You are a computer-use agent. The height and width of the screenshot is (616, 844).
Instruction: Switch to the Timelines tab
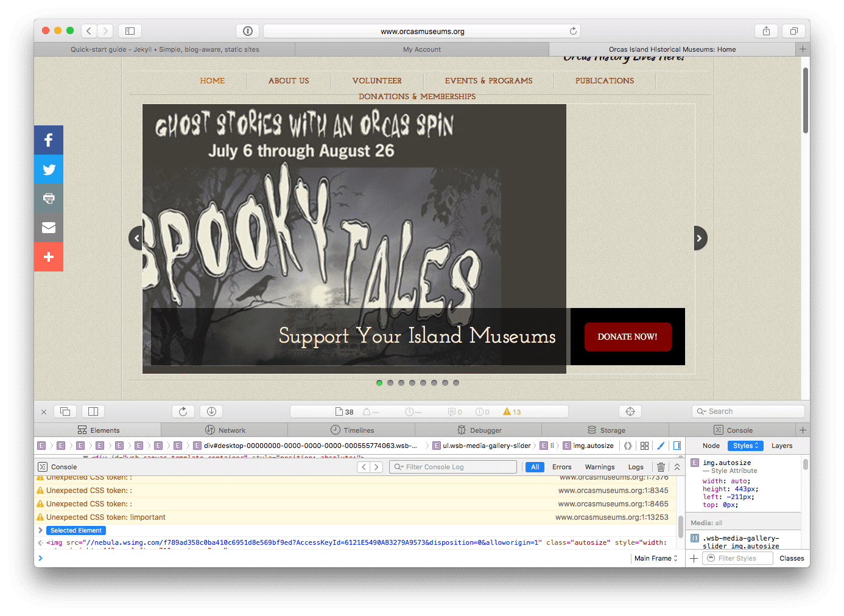tap(352, 430)
